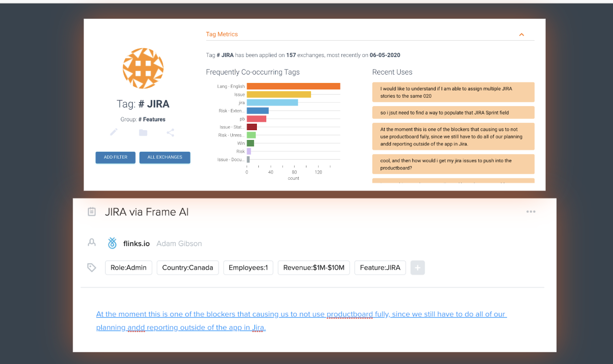613x364 pixels.
Task: Click the ALL EXCHANGES button
Action: point(165,157)
